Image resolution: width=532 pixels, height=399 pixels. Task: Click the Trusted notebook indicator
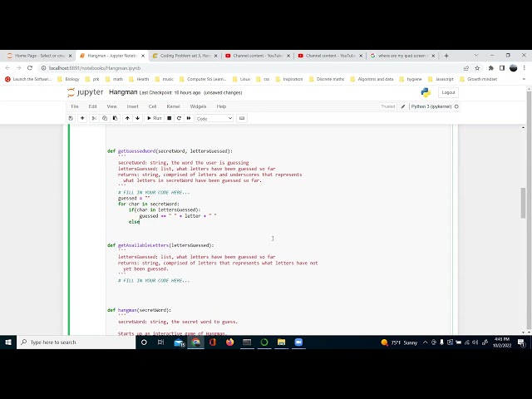tap(388, 106)
